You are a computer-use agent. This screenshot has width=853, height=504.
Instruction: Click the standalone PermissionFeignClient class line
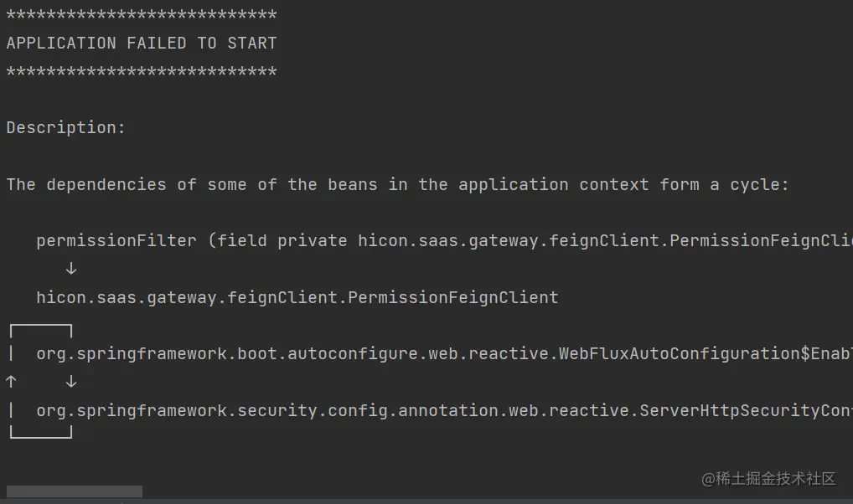tap(297, 297)
